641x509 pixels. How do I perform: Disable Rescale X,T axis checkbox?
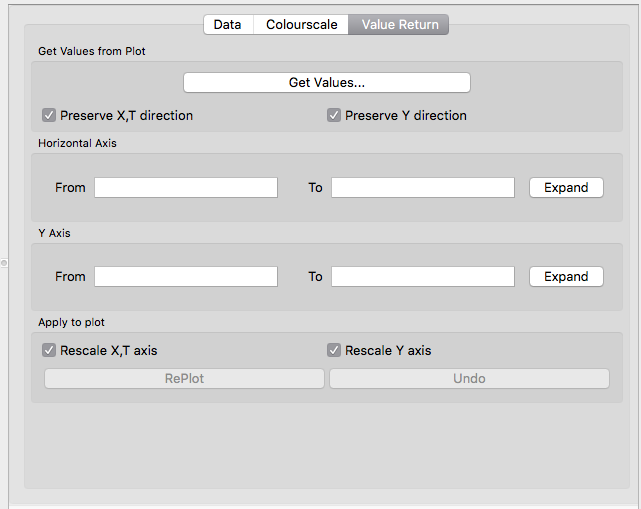click(49, 350)
